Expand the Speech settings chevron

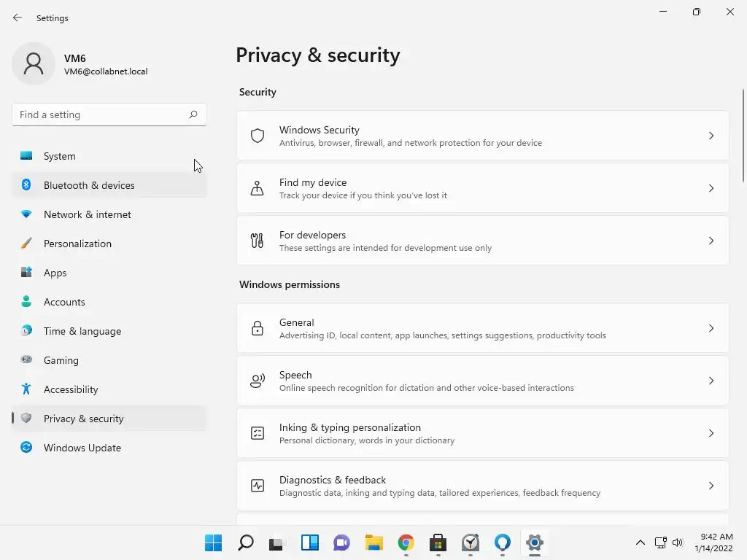point(711,381)
